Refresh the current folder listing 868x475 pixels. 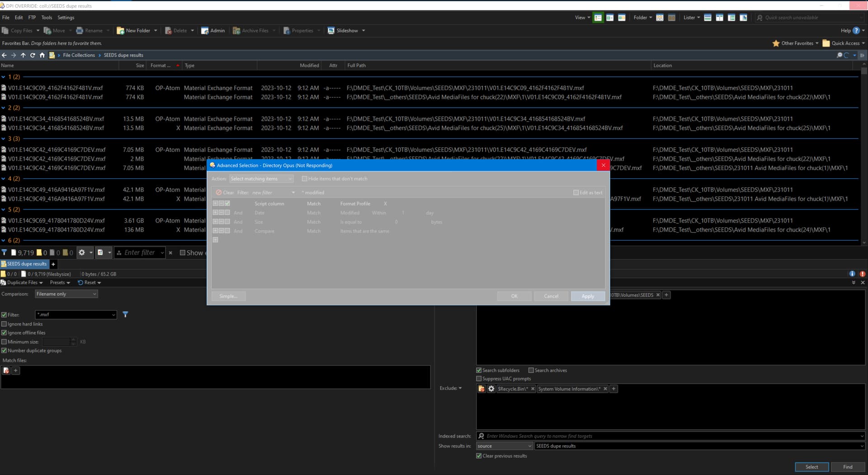pos(33,55)
